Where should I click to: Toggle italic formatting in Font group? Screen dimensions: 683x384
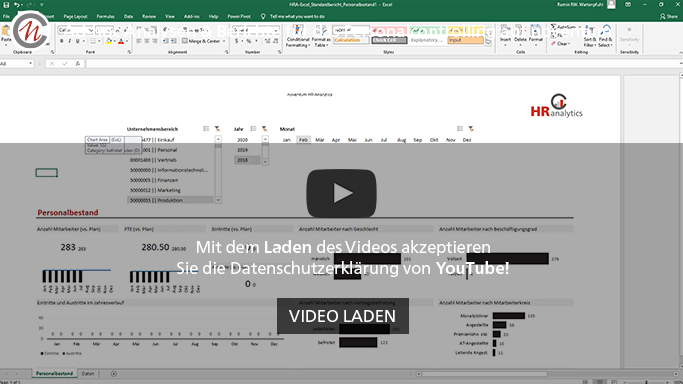point(69,41)
